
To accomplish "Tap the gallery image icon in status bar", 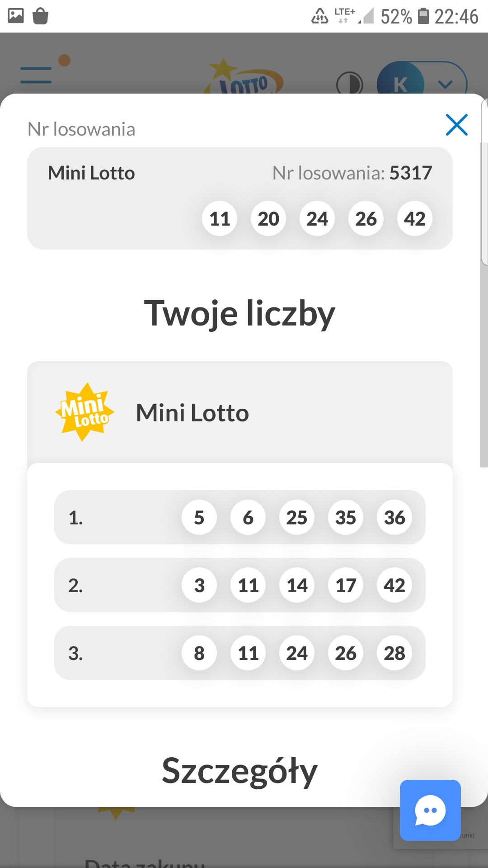I will (16, 16).
